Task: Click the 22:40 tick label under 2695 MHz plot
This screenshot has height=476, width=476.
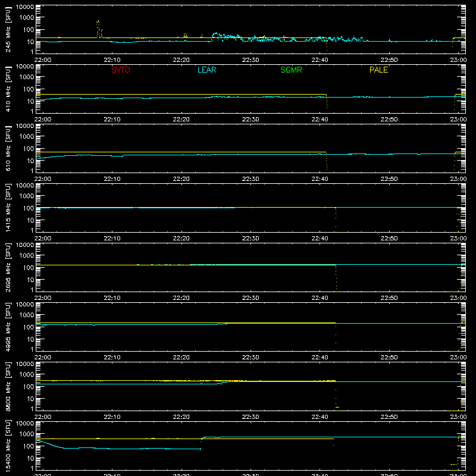Action: [320, 298]
